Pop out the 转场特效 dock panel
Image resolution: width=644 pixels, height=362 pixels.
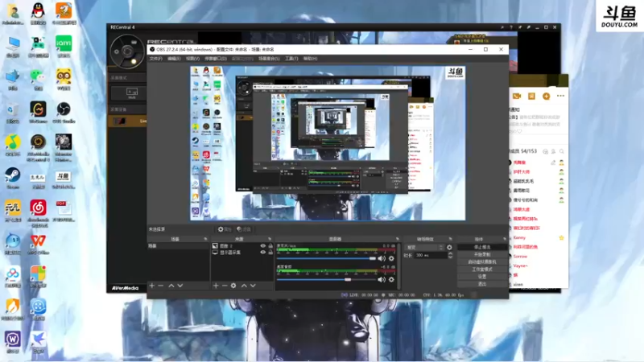451,239
